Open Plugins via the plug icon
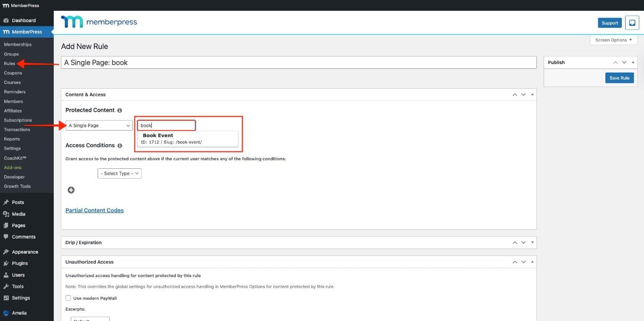Viewport: 644px width, 321px height. pyautogui.click(x=6, y=263)
